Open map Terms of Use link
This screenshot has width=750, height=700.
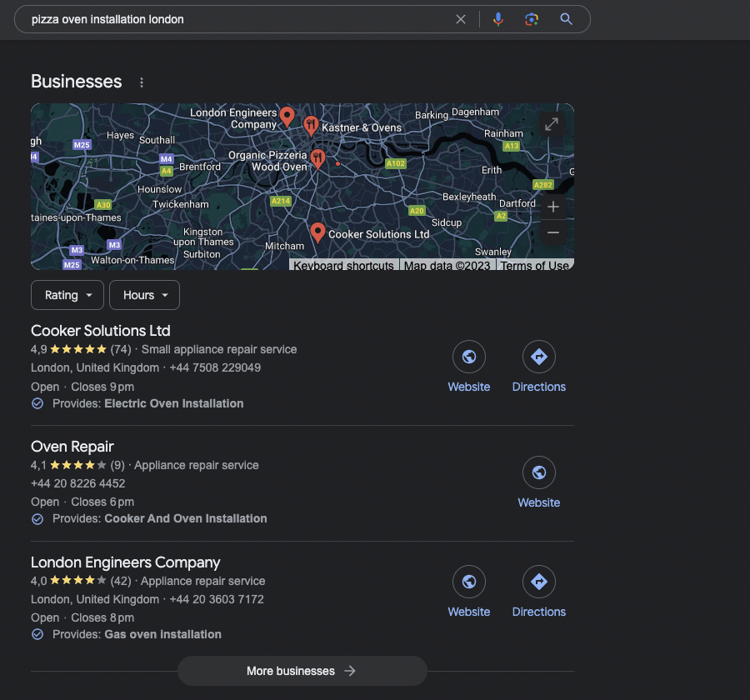pyautogui.click(x=535, y=266)
